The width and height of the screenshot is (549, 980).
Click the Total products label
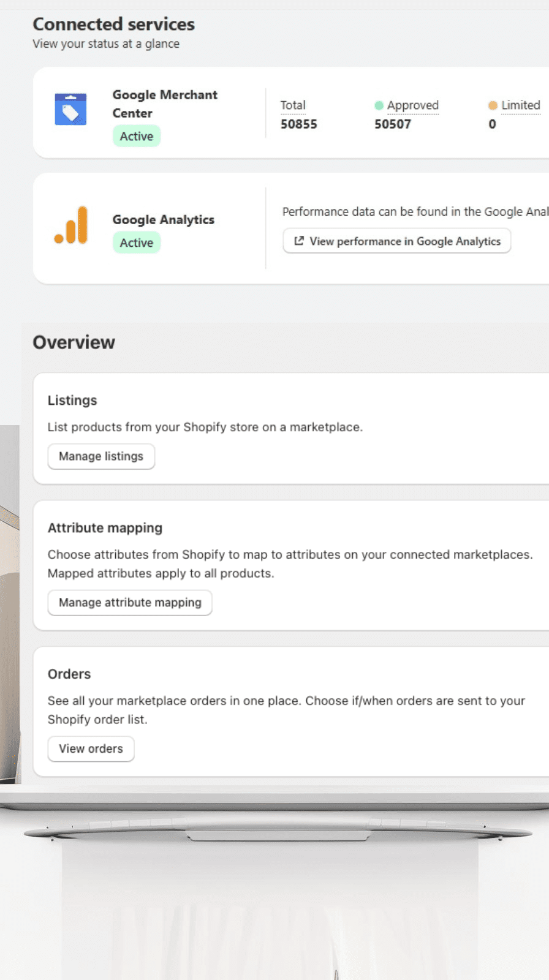[293, 105]
